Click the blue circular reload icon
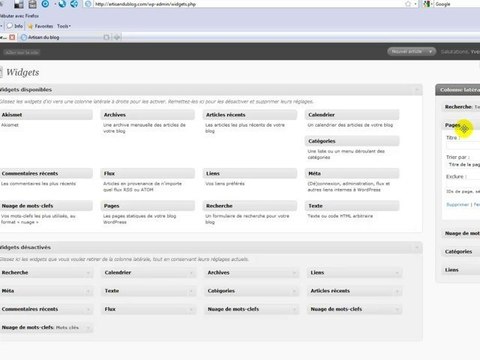This screenshot has height=360, width=480. pyautogui.click(x=45, y=4)
